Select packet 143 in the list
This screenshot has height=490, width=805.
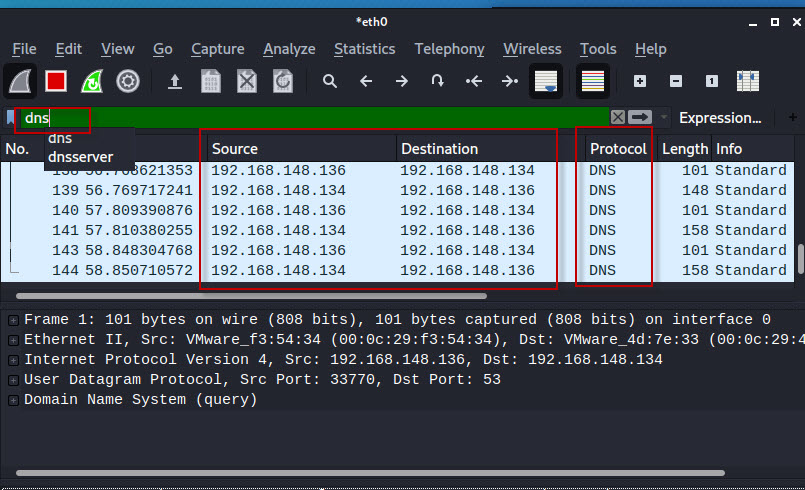point(397,250)
